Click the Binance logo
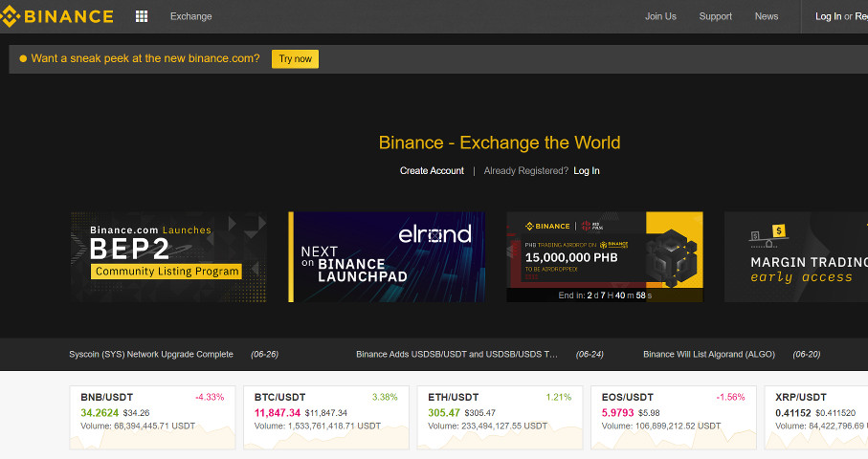868x459 pixels. pos(56,16)
